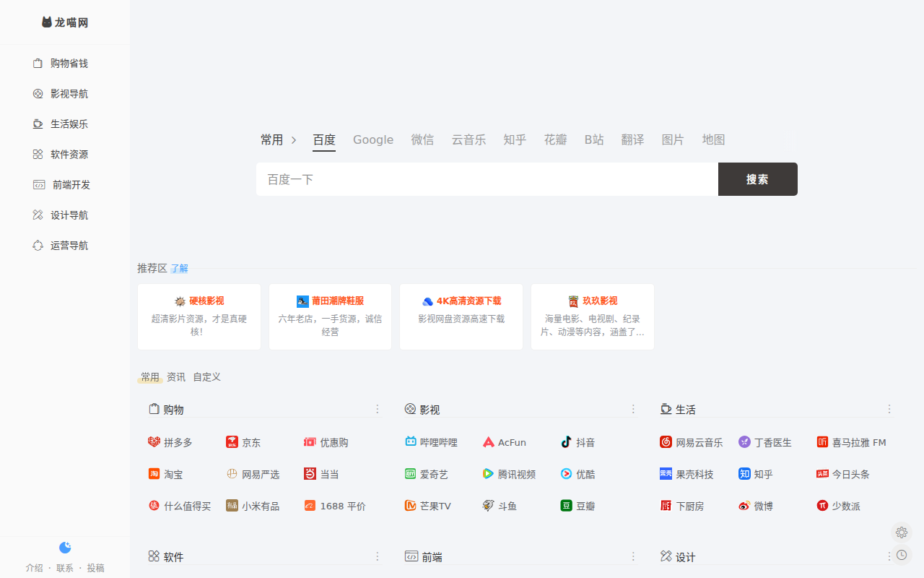
Task: Click the 京东 icon
Action: pyautogui.click(x=232, y=442)
